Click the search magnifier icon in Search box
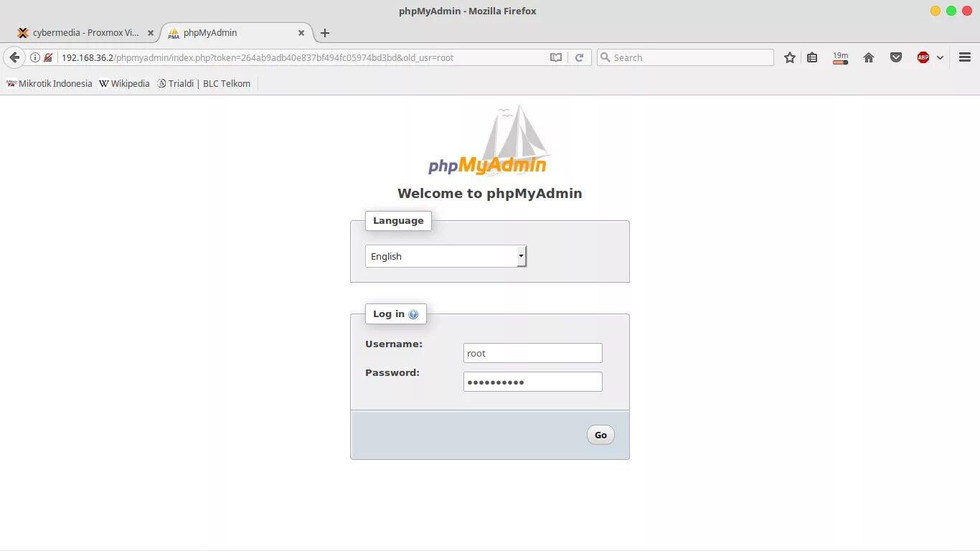This screenshot has height=551, width=980. point(606,57)
